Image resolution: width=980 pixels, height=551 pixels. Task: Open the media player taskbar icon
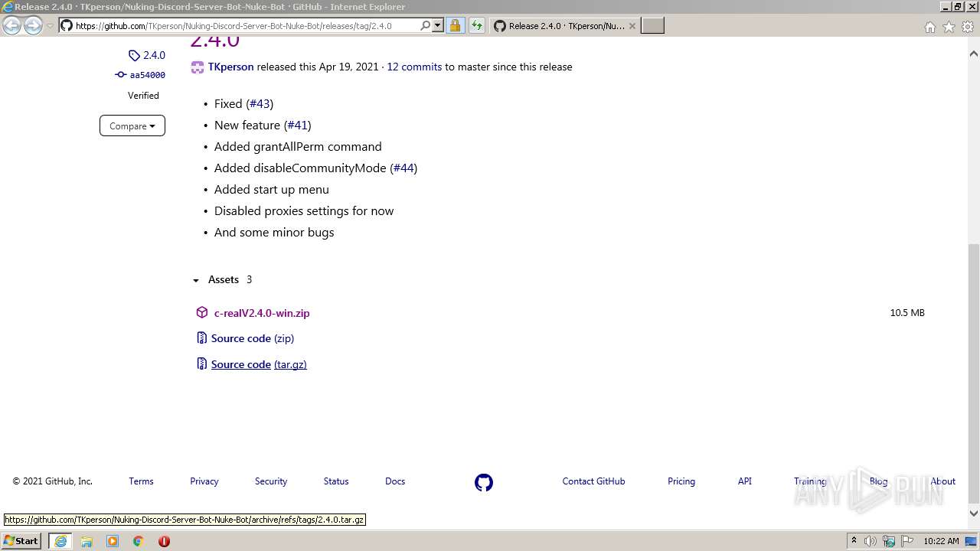pyautogui.click(x=113, y=541)
